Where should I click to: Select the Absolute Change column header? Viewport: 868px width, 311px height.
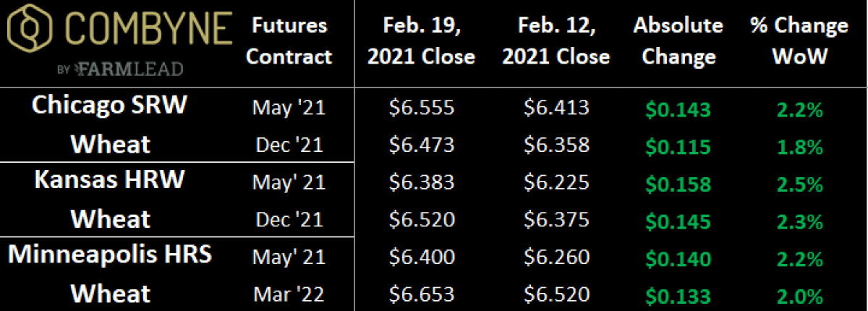pos(678,41)
